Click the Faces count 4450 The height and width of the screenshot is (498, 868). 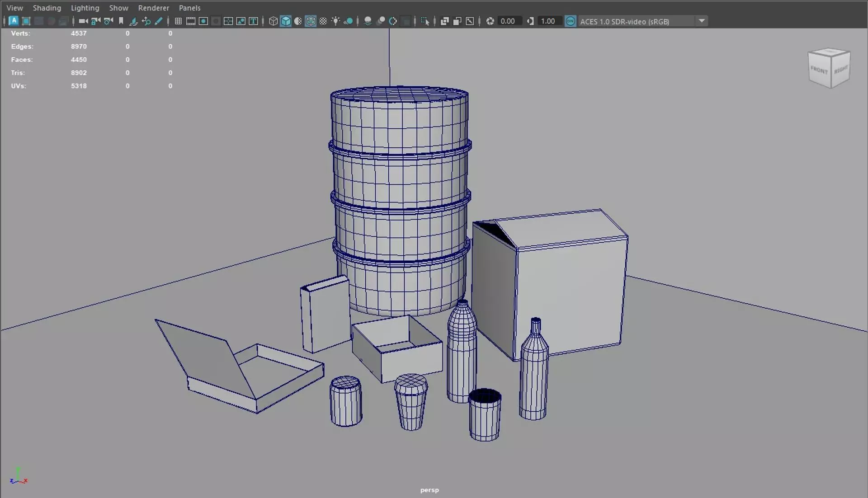tap(79, 60)
